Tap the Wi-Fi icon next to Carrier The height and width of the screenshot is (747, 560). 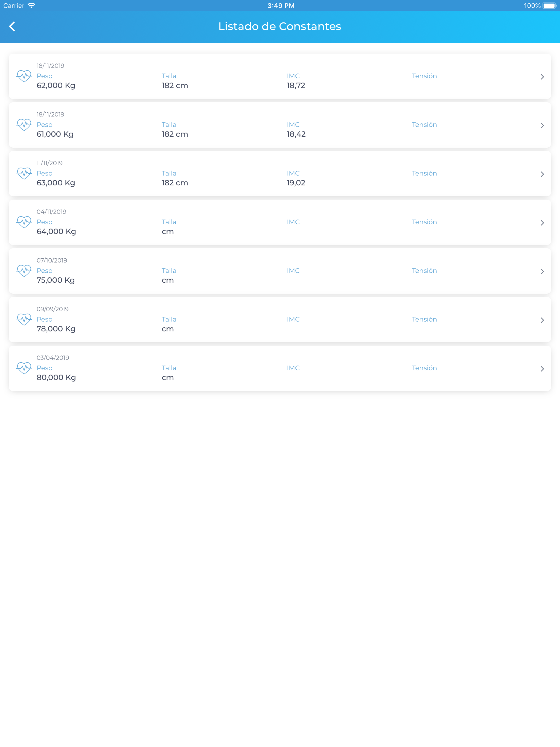click(32, 5)
